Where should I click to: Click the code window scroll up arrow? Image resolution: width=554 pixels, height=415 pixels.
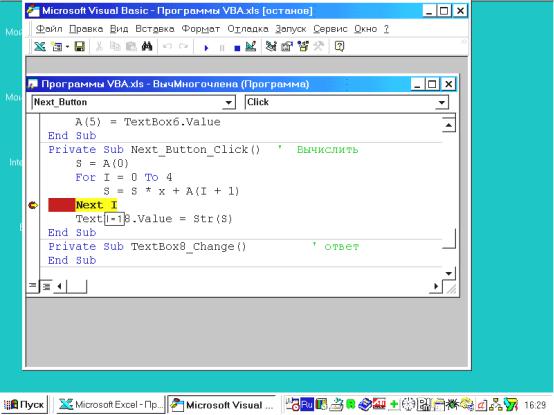click(x=448, y=125)
